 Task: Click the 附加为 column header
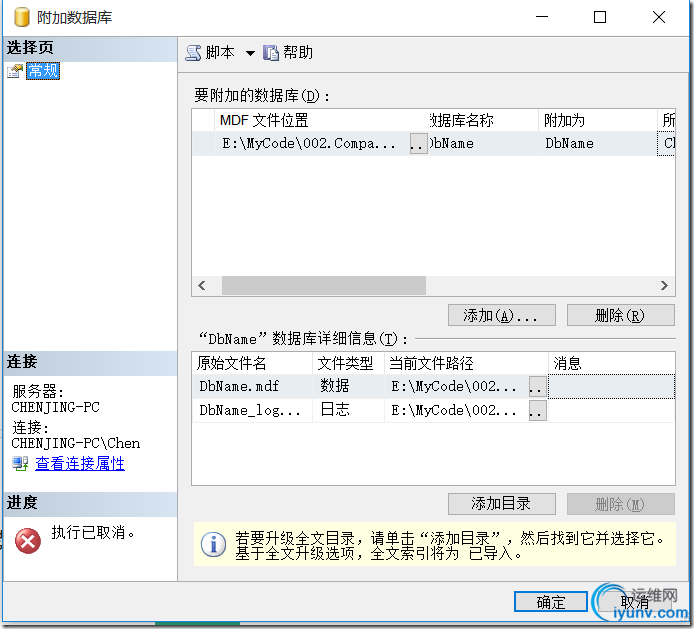597,120
